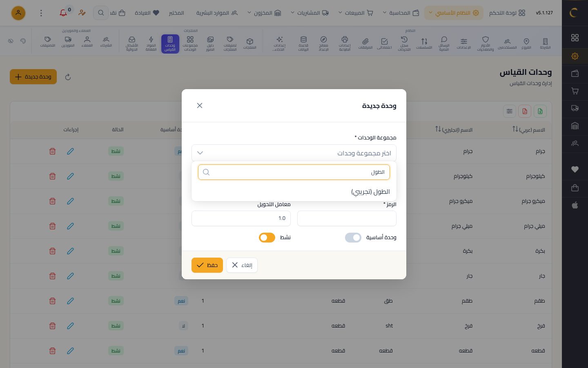Export table with the green Excel icon
Screen dimensions: 588x368
coord(540,111)
